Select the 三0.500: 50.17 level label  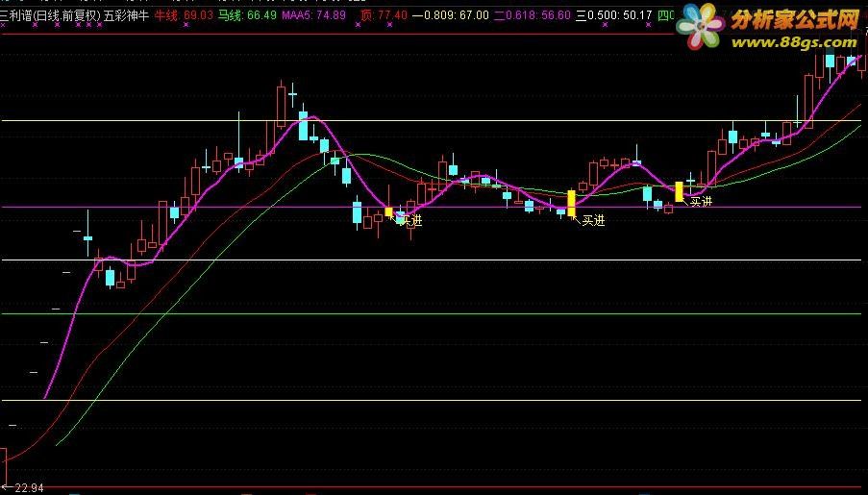click(614, 15)
